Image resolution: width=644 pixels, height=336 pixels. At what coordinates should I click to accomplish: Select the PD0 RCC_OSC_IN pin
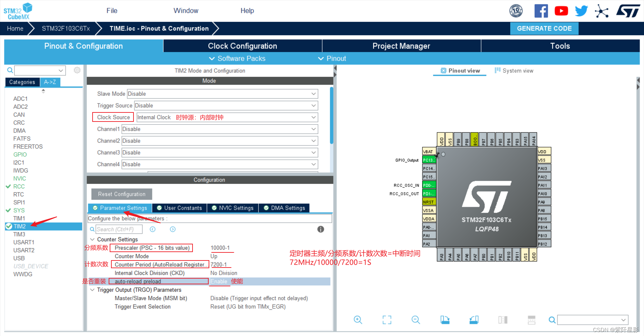tap(429, 185)
